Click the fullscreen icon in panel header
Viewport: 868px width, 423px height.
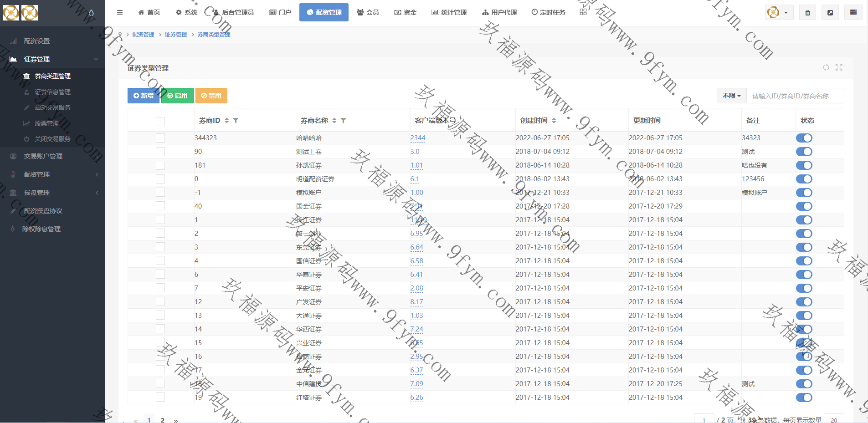[839, 67]
